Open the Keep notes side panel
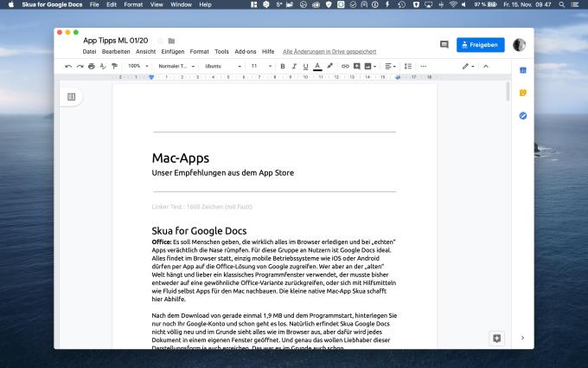This screenshot has width=588, height=368. [x=523, y=93]
